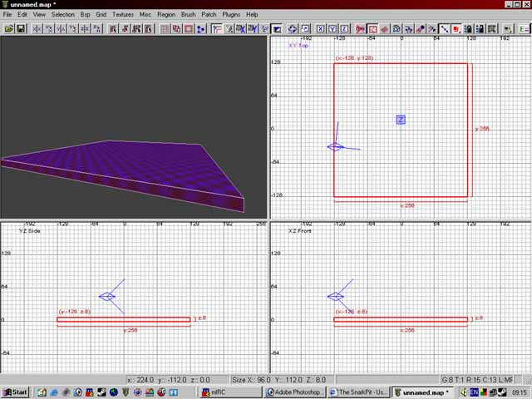Click the camera icon in XZ Front view
The image size is (532, 399).
[336, 296]
